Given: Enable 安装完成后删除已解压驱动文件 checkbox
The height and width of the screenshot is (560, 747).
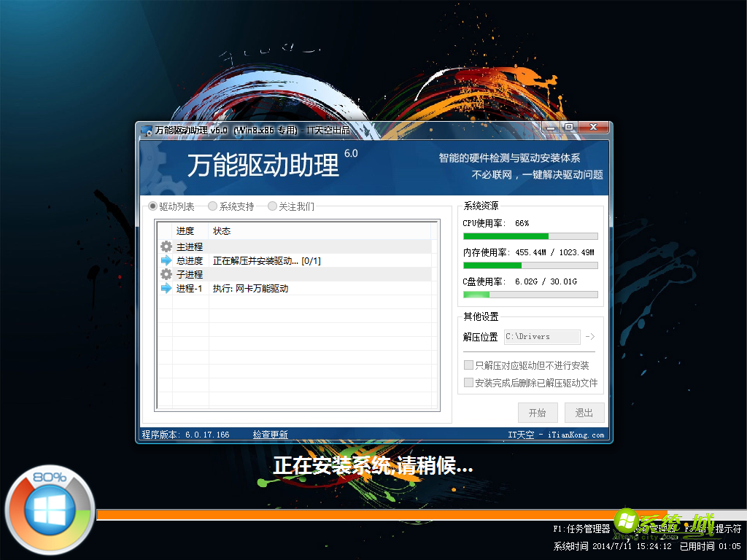Looking at the screenshot, I should [x=471, y=381].
